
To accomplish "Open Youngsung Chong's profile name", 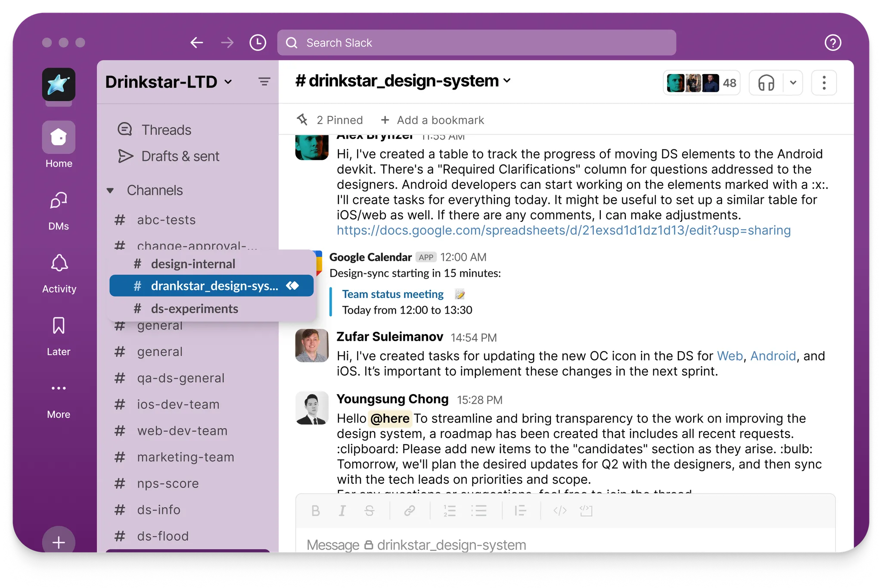I will coord(392,399).
